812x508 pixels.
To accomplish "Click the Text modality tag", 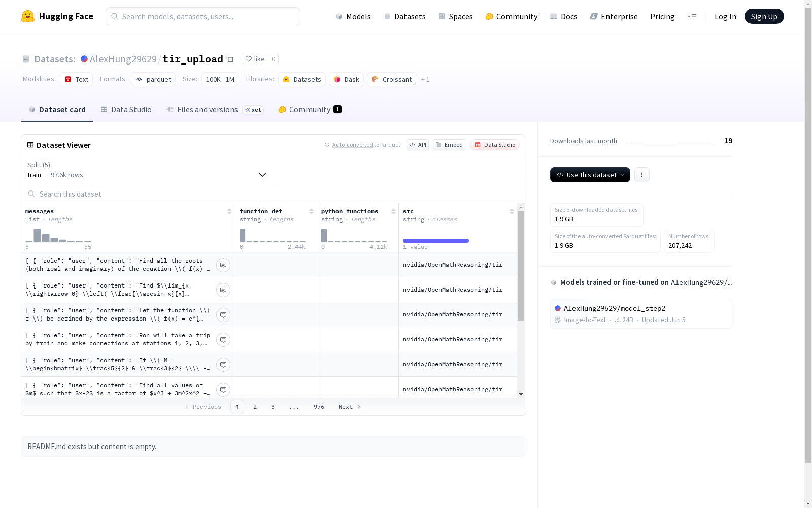I will point(77,79).
